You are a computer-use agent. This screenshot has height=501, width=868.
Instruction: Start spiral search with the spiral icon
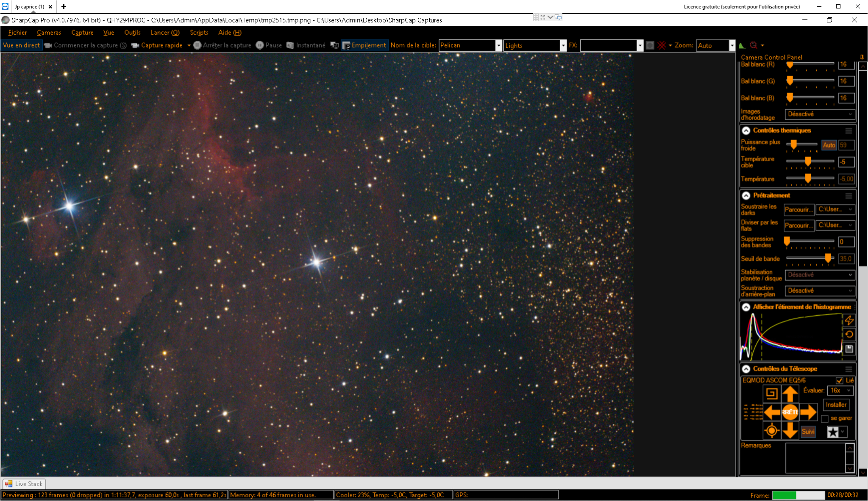pos(772,394)
